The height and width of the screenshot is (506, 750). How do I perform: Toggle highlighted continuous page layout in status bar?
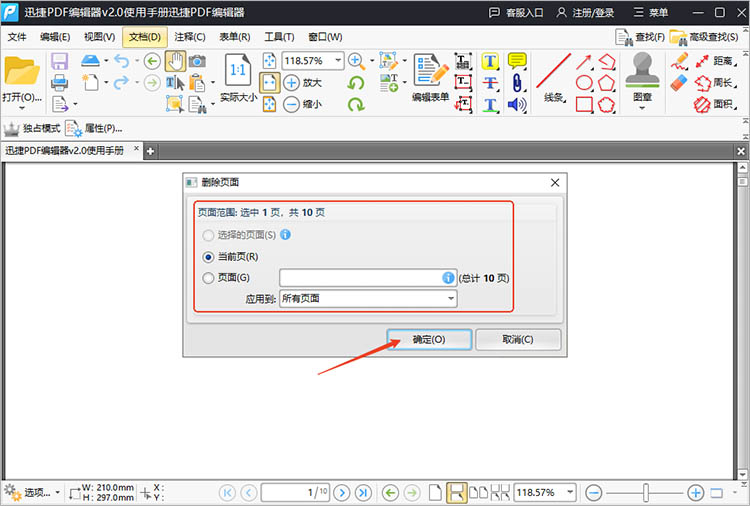point(456,492)
